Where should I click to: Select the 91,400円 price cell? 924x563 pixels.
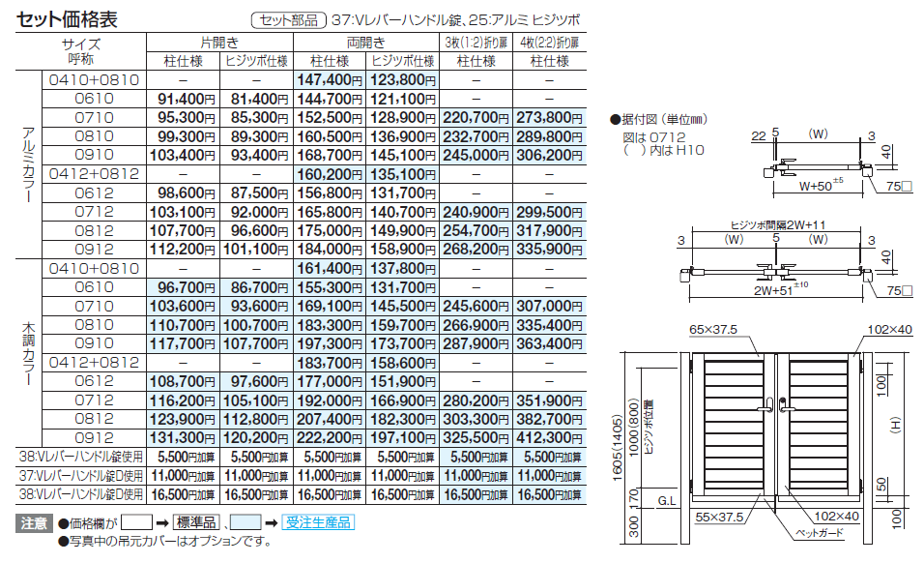[x=183, y=99]
